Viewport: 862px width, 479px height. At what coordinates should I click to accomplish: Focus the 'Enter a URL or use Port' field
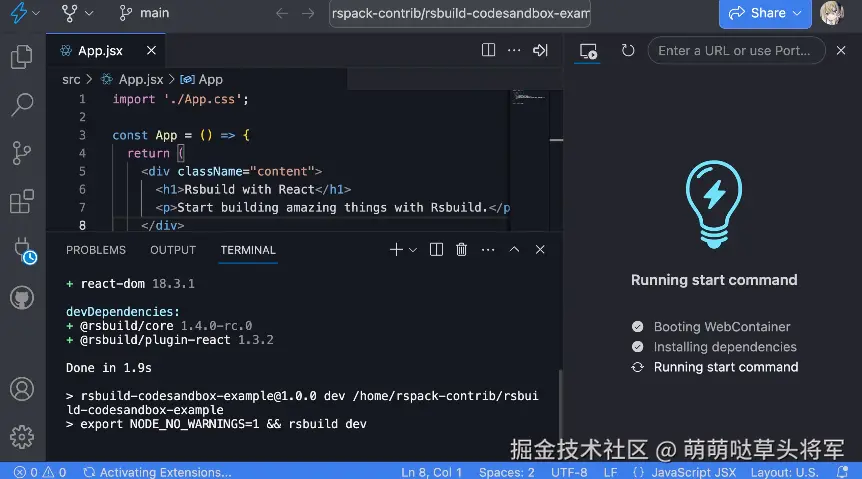(x=737, y=51)
